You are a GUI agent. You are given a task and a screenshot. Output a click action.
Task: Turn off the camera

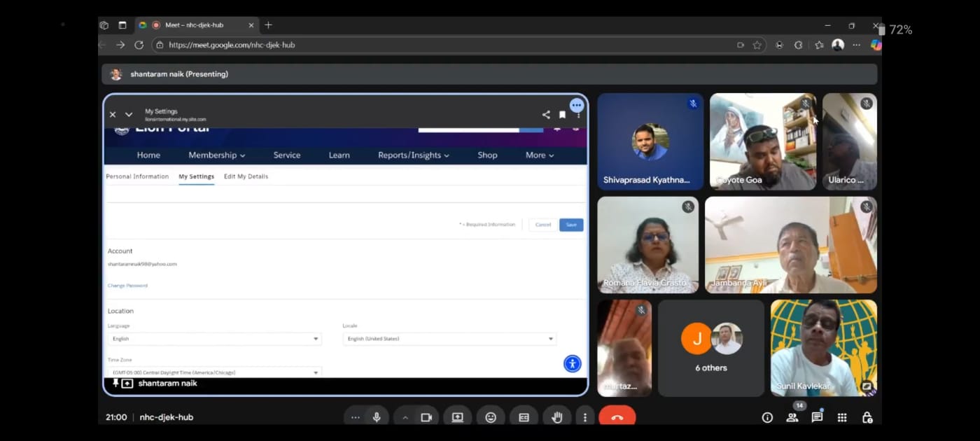coord(426,416)
